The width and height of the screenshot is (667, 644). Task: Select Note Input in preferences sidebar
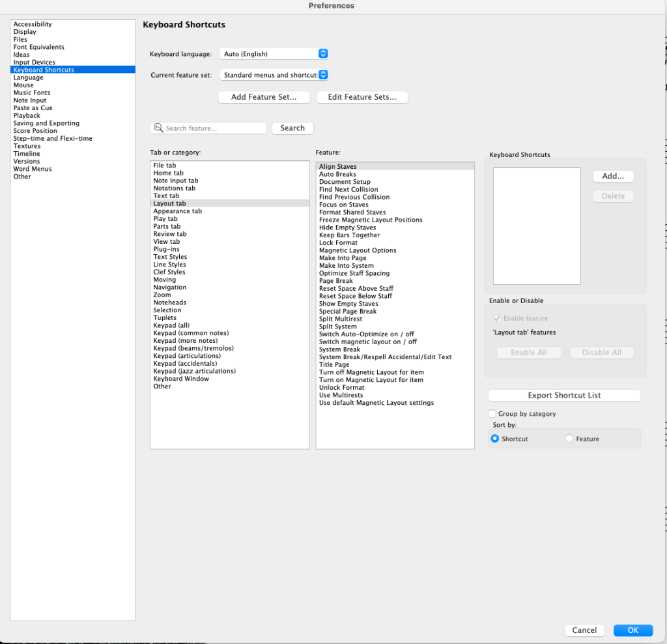click(x=30, y=100)
